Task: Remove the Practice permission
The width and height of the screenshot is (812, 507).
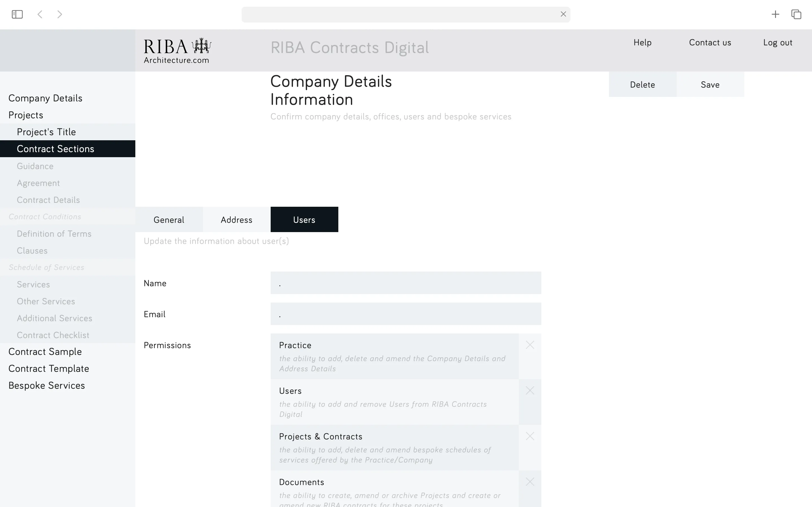Action: coord(530,345)
